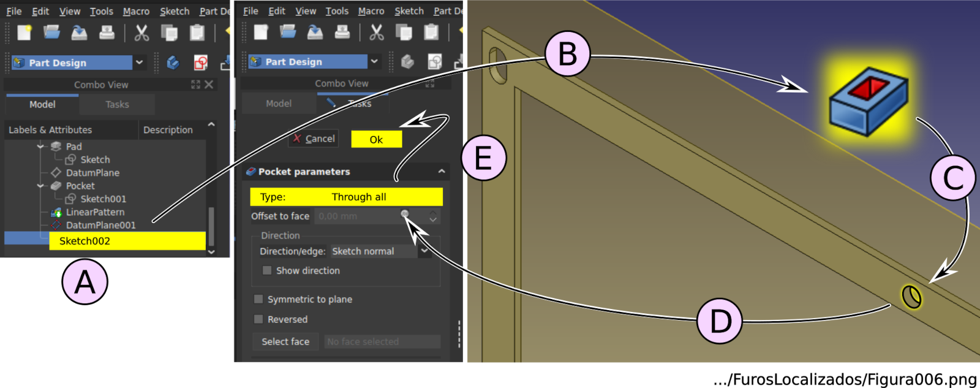Open Part Design workbench dropdown in middle window

[374, 61]
